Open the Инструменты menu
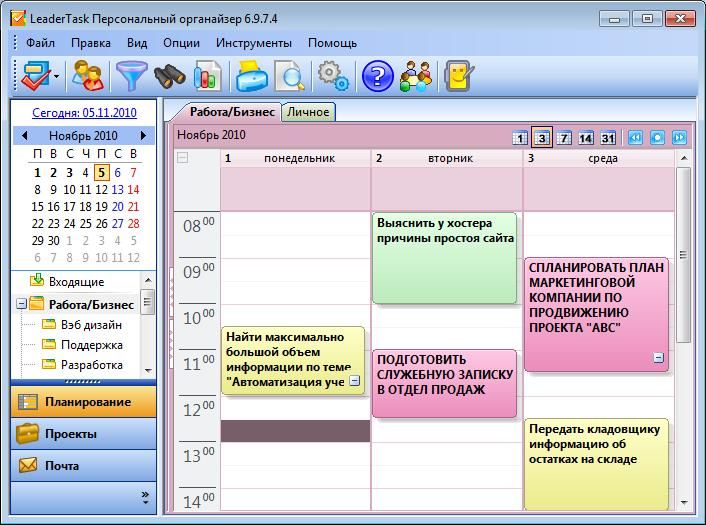The width and height of the screenshot is (706, 525). pyautogui.click(x=253, y=43)
